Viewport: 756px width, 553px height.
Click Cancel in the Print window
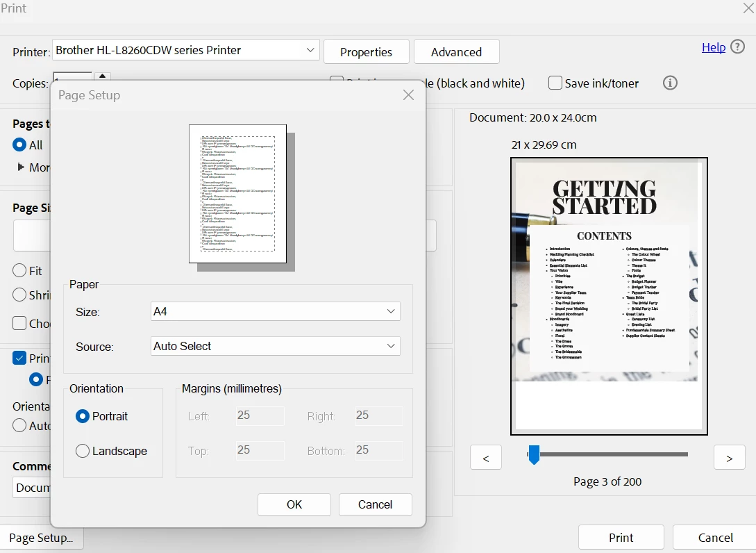coord(716,538)
